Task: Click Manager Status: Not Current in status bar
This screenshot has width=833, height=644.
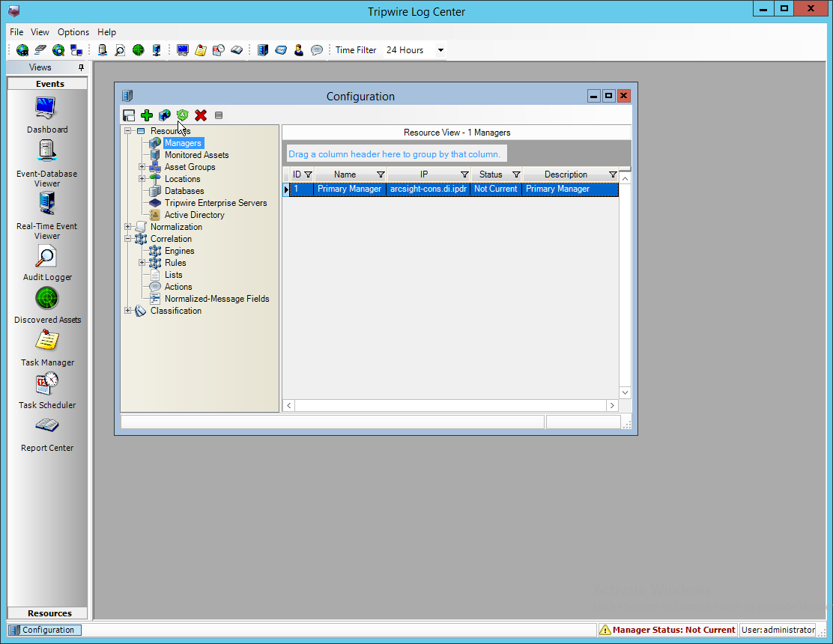Action: point(667,630)
